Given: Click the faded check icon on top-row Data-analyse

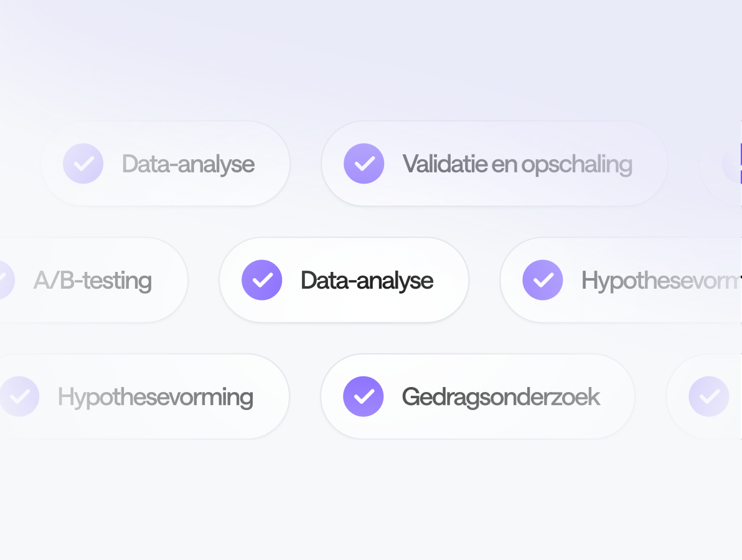Looking at the screenshot, I should coord(83,164).
